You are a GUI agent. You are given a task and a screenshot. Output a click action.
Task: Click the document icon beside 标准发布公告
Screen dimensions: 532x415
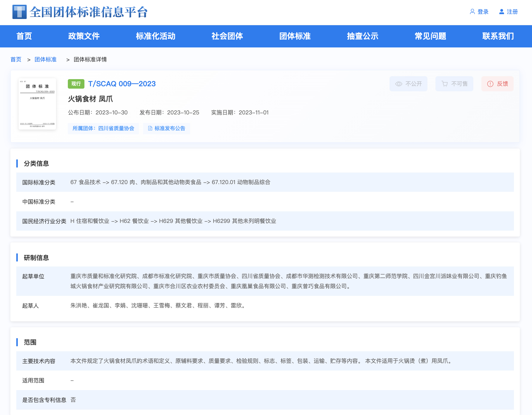[x=150, y=128]
